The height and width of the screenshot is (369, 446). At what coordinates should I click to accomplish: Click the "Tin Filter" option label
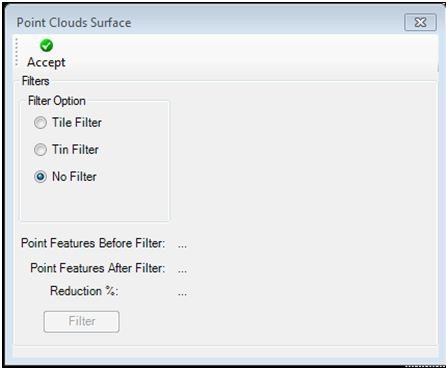(x=75, y=150)
